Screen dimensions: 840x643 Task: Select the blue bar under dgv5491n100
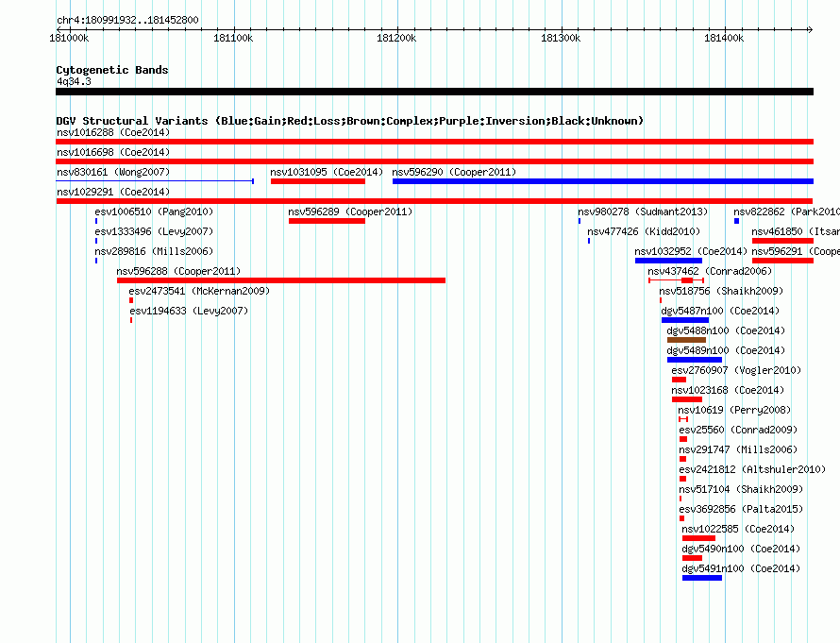702,578
